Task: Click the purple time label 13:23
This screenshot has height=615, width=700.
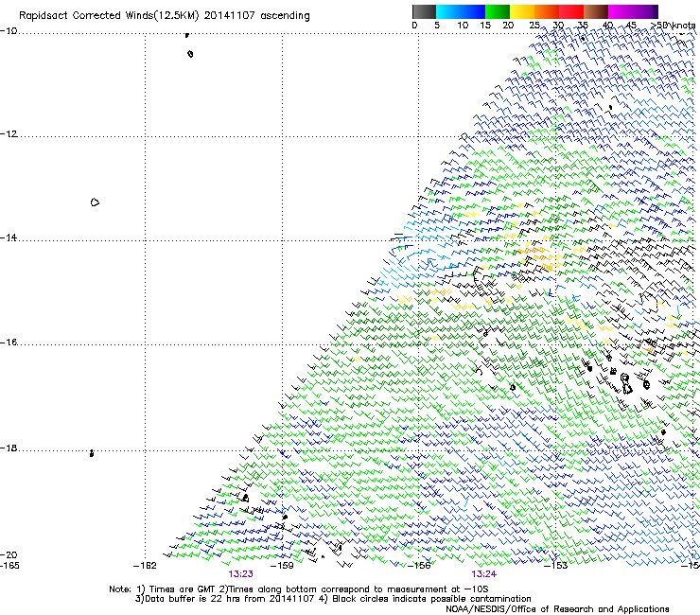Action: coord(240,574)
